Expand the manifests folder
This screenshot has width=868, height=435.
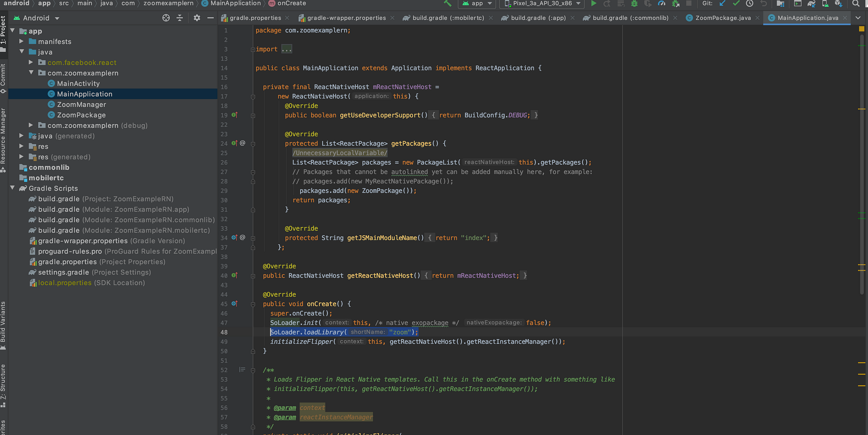click(21, 41)
